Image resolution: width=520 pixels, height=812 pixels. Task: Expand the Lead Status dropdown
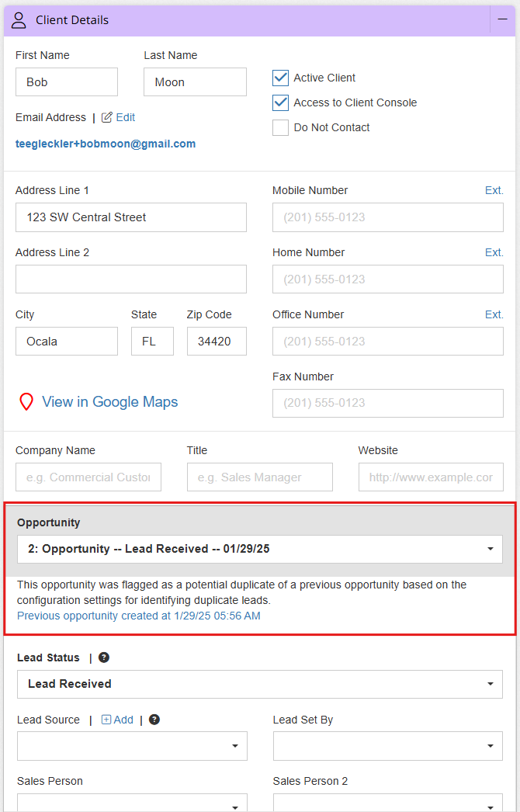(490, 684)
